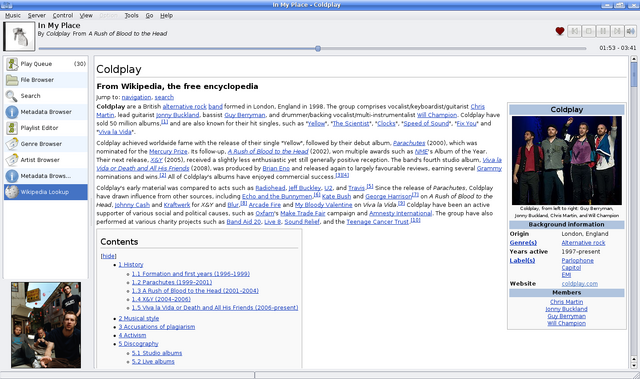The image size is (640, 379).
Task: Go to '4 Activism' contents entry
Action: point(132,335)
